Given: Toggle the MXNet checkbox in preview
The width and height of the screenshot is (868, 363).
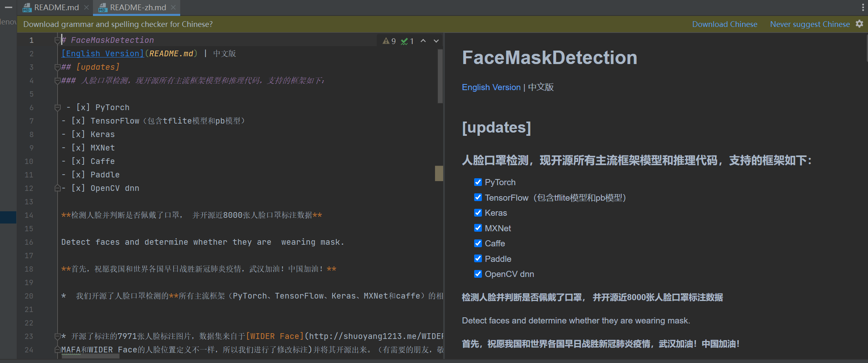Looking at the screenshot, I should point(478,228).
